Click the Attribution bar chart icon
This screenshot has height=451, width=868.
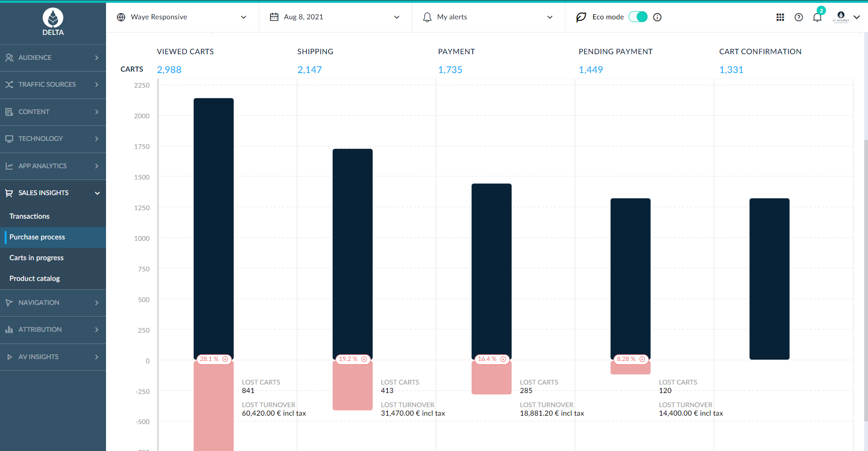[9, 329]
